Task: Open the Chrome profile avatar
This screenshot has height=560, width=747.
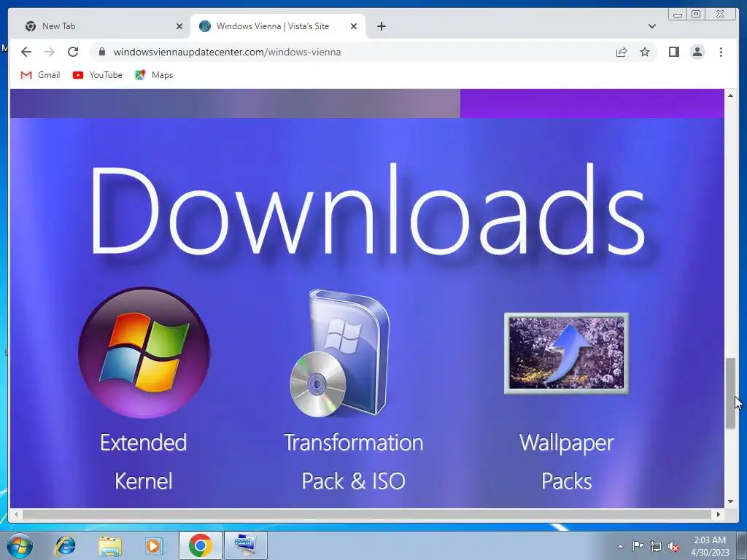Action: pyautogui.click(x=697, y=52)
